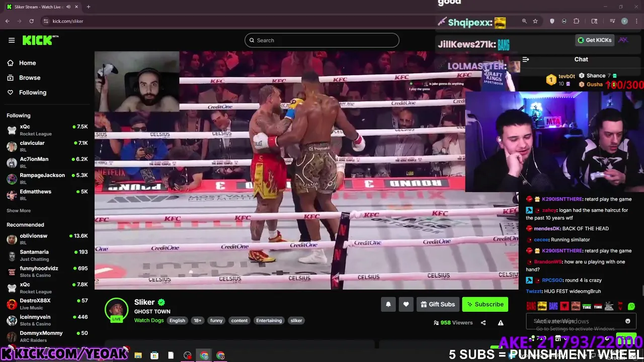Select the English tag

coord(177,321)
